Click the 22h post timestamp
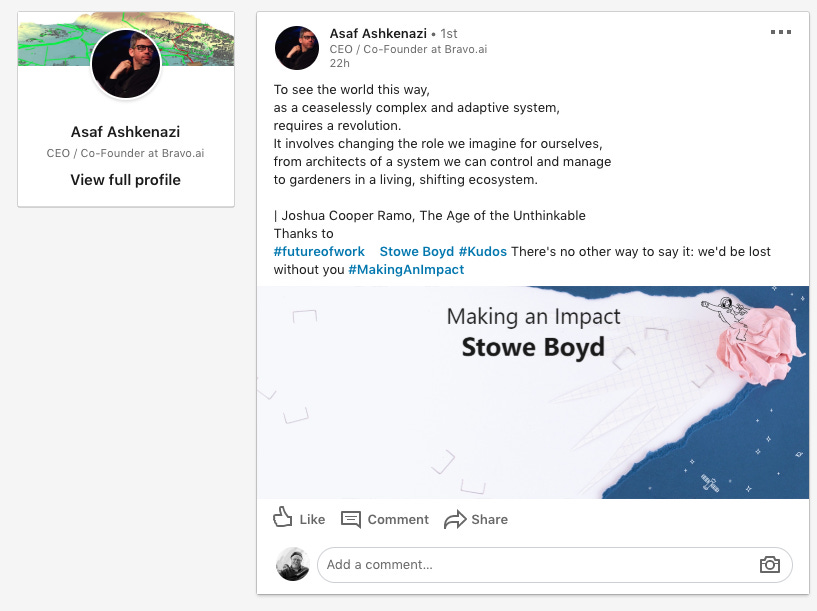817x611 pixels. (340, 63)
